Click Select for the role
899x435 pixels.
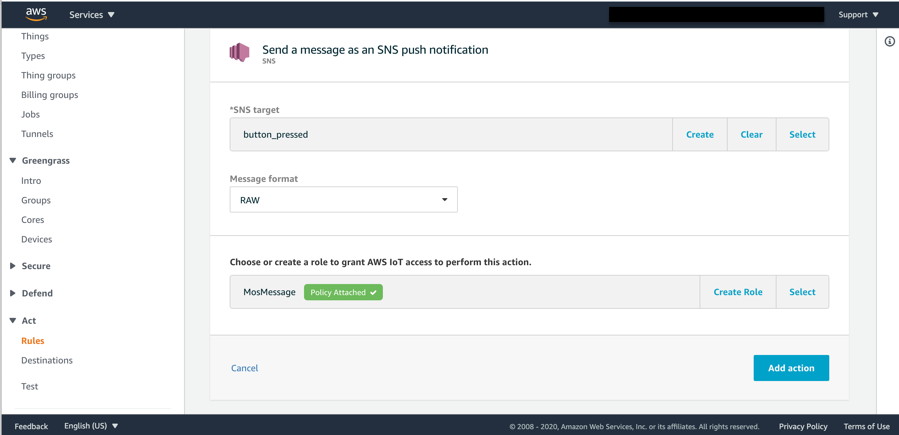coord(802,292)
